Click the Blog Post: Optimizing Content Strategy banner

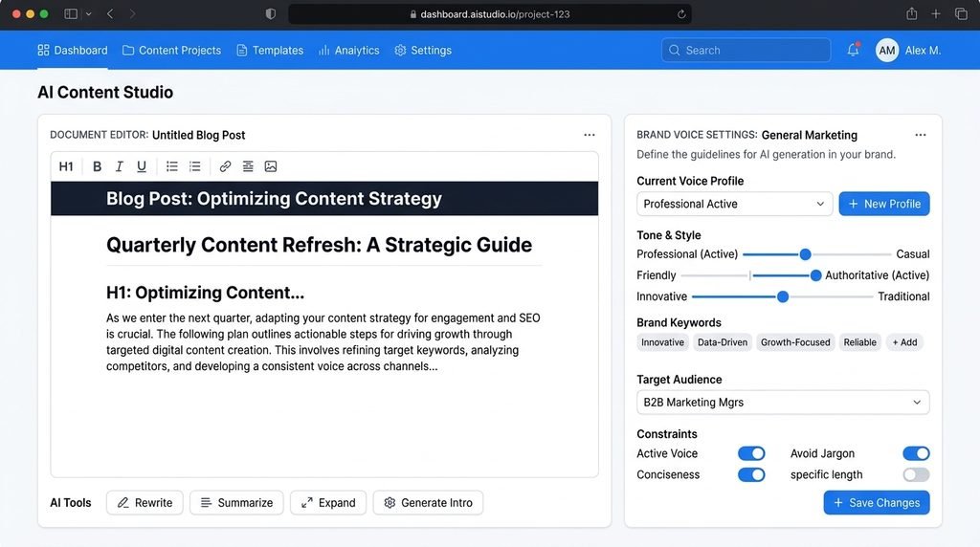[x=324, y=199]
